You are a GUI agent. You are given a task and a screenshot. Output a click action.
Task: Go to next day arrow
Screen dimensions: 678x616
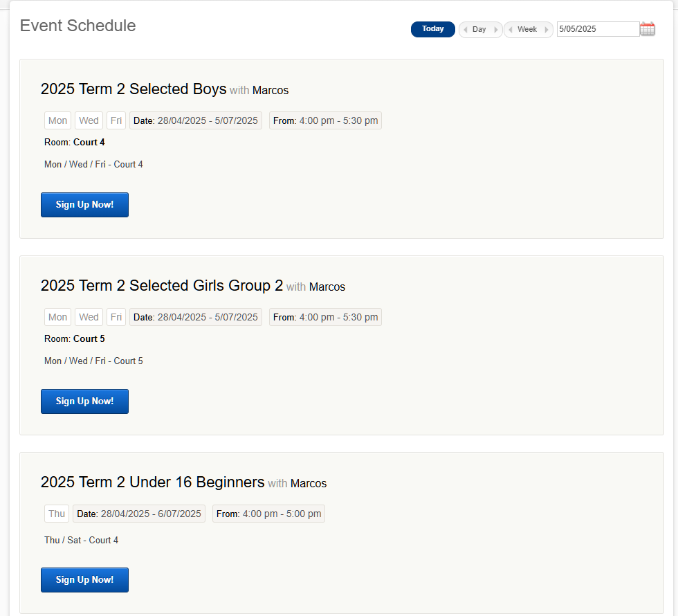tap(495, 29)
